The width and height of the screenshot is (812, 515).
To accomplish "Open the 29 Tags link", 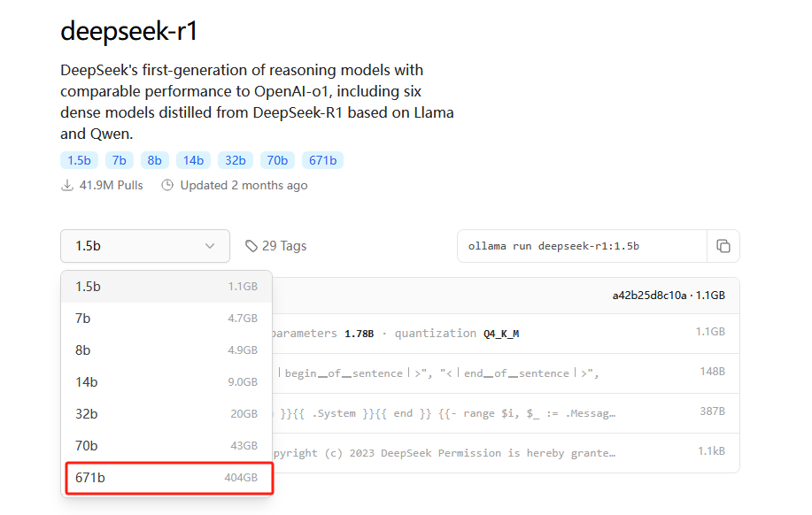I will pyautogui.click(x=276, y=246).
